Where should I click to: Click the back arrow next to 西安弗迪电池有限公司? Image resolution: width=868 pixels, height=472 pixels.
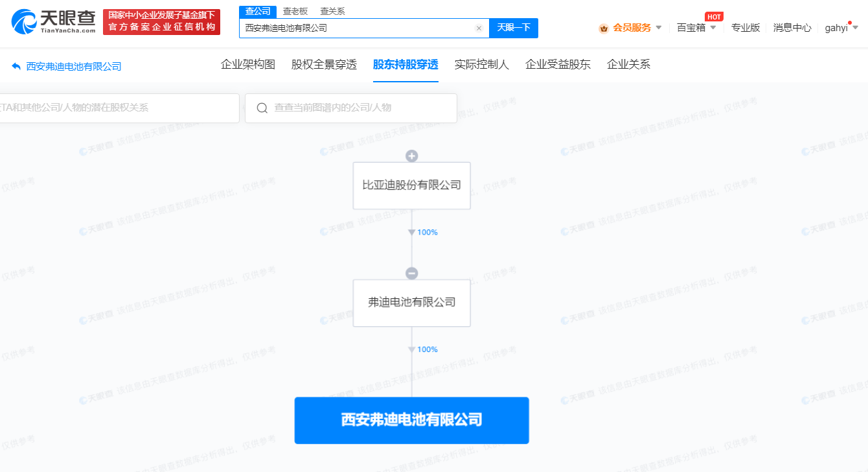tap(16, 66)
